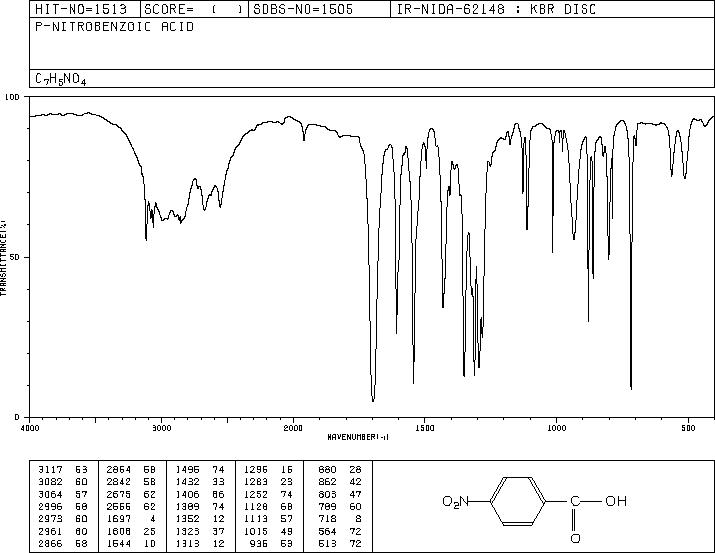
Task: Click the 1500 tick label on the wavenumber axis
Action: click(x=425, y=428)
